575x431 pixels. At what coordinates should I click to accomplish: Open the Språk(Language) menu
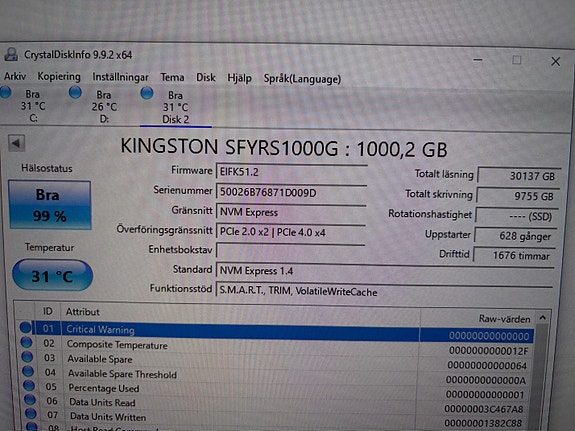[302, 79]
